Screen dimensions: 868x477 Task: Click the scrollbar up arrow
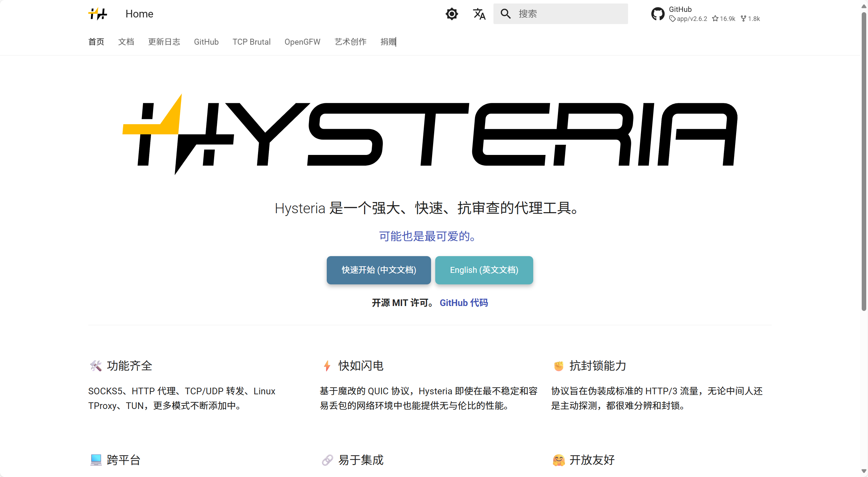coord(864,6)
